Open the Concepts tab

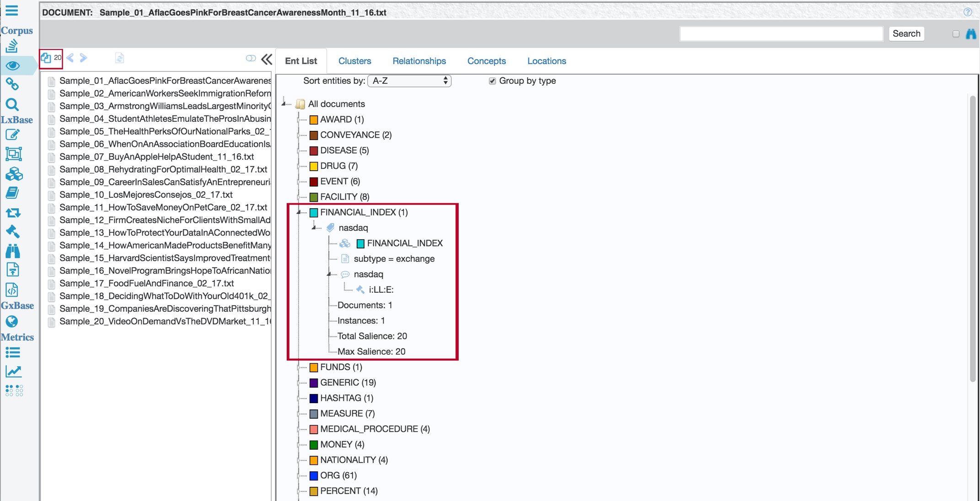click(487, 61)
